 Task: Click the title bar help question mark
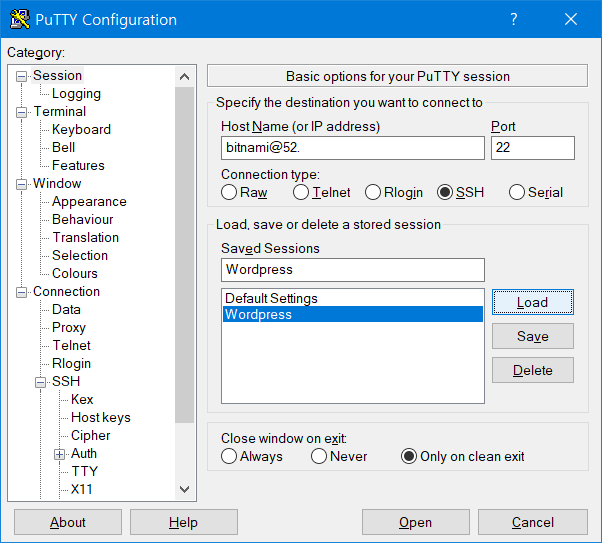[513, 19]
